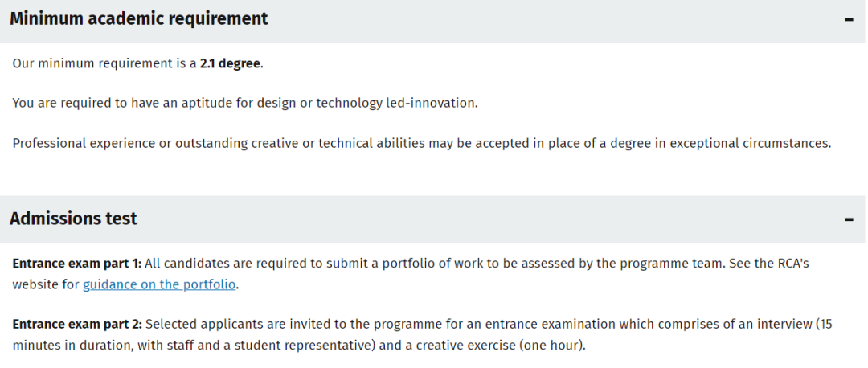Click the 'Our minimum requirement is a' text
The height and width of the screenshot is (368, 868).
pyautogui.click(x=104, y=63)
